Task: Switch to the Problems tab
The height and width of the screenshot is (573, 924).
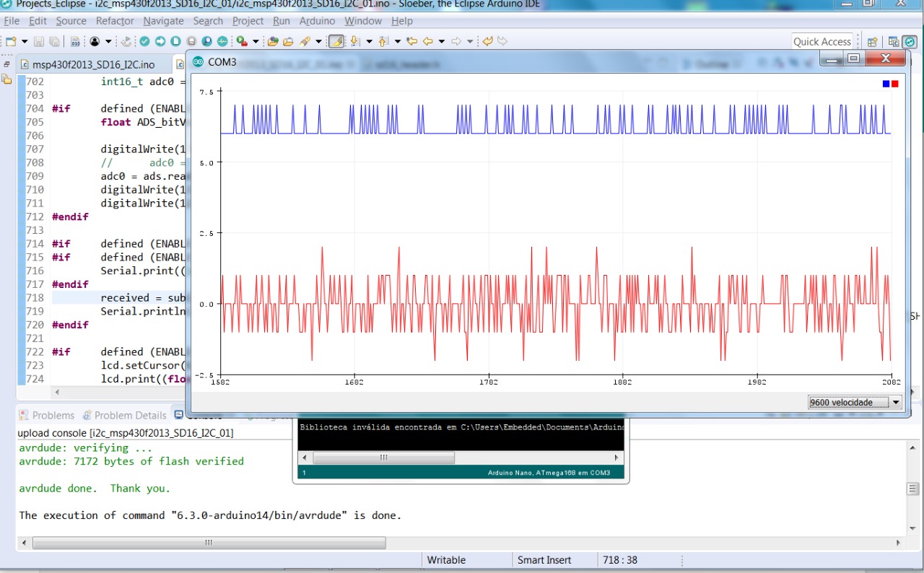Action: (x=47, y=415)
